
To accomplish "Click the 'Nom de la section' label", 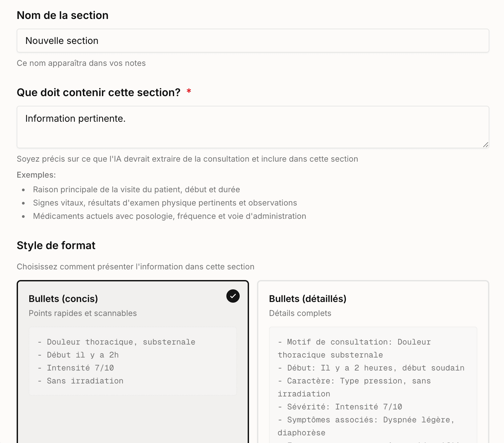I will click(62, 15).
